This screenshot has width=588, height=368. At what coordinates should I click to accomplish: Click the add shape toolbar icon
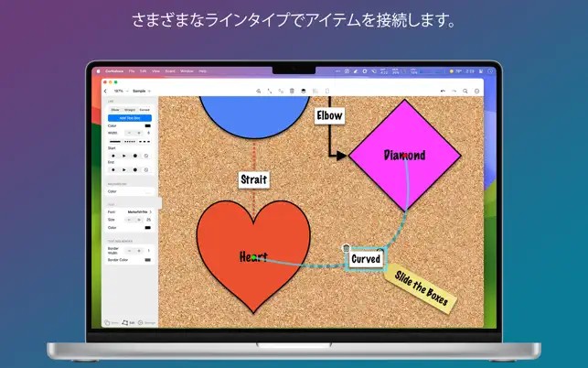pos(259,91)
